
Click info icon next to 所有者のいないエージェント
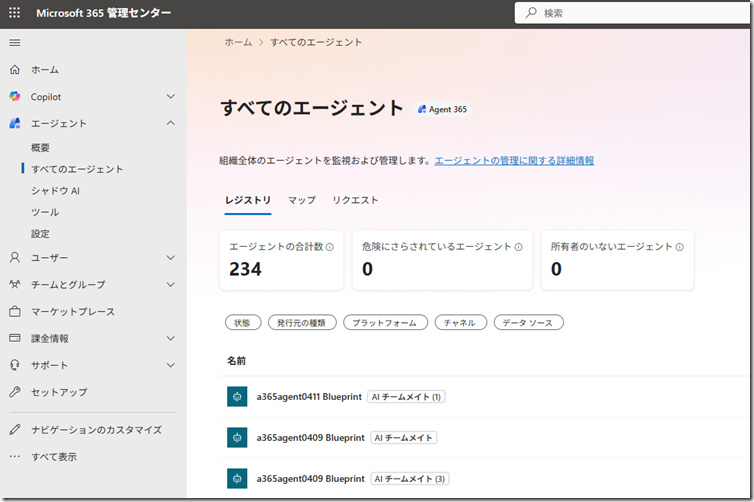click(679, 247)
